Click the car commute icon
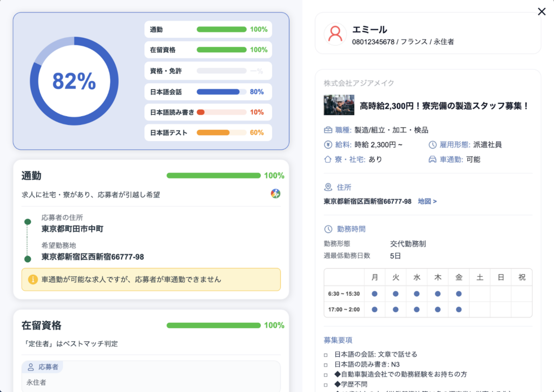Screen dimensions: 554x392 (432, 160)
